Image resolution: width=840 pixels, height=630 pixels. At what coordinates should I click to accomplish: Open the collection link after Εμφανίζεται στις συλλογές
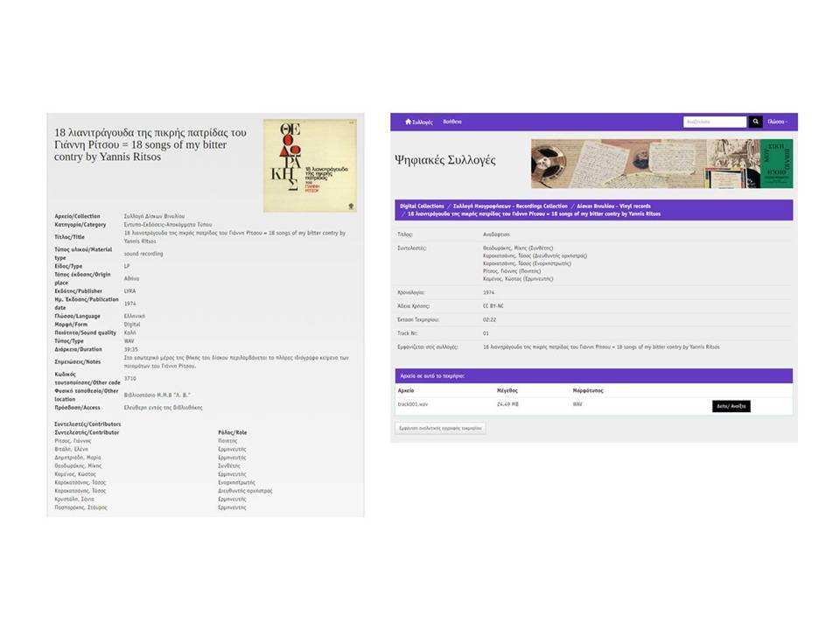point(601,346)
